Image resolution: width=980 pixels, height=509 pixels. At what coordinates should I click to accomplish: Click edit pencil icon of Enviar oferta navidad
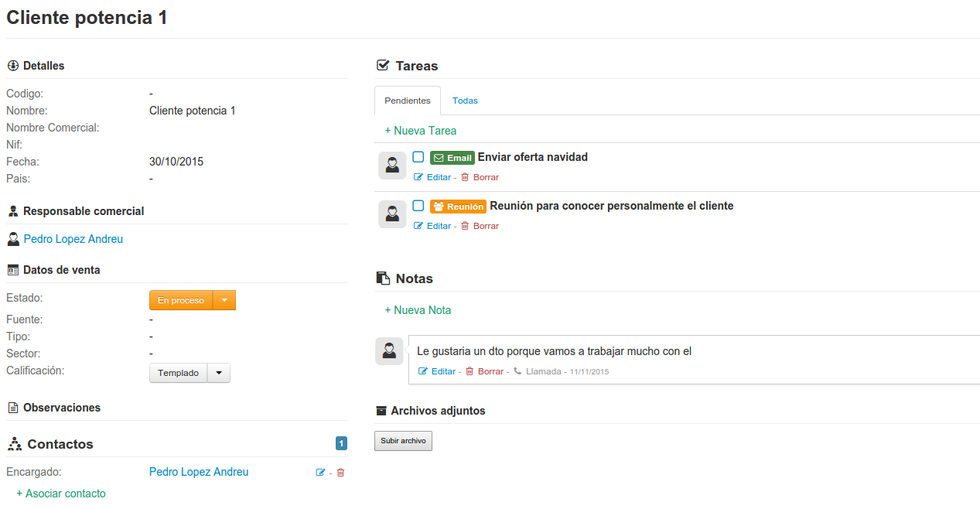(418, 177)
